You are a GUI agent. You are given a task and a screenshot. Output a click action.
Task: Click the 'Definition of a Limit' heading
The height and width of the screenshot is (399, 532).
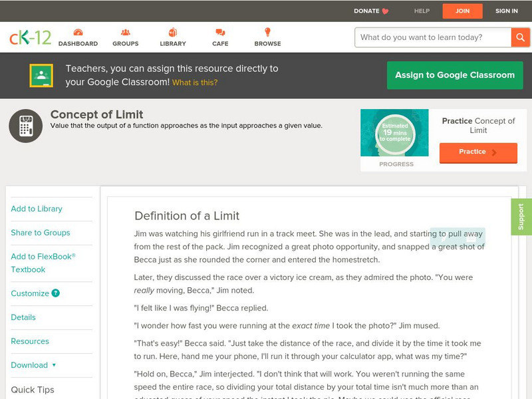(x=187, y=215)
